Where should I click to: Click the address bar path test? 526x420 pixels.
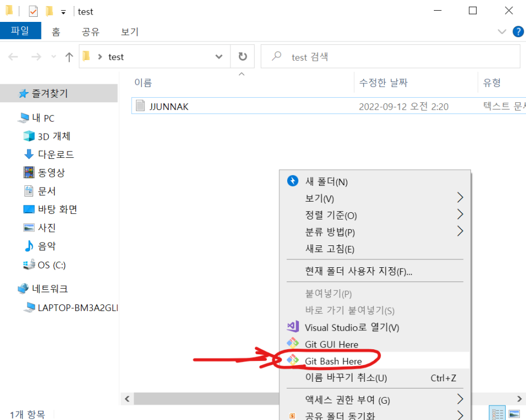pyautogui.click(x=116, y=57)
